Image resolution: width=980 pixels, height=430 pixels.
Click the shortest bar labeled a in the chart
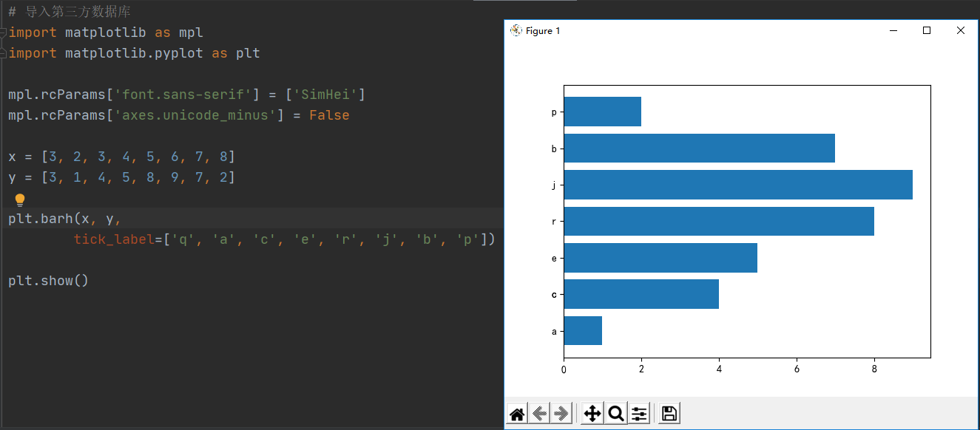click(581, 330)
